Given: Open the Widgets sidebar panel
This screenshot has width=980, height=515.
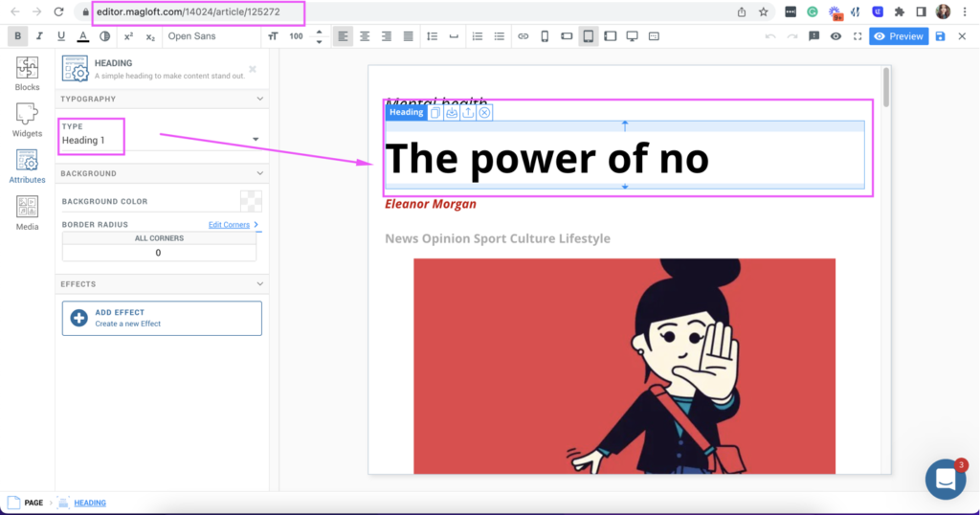Looking at the screenshot, I should pyautogui.click(x=27, y=120).
